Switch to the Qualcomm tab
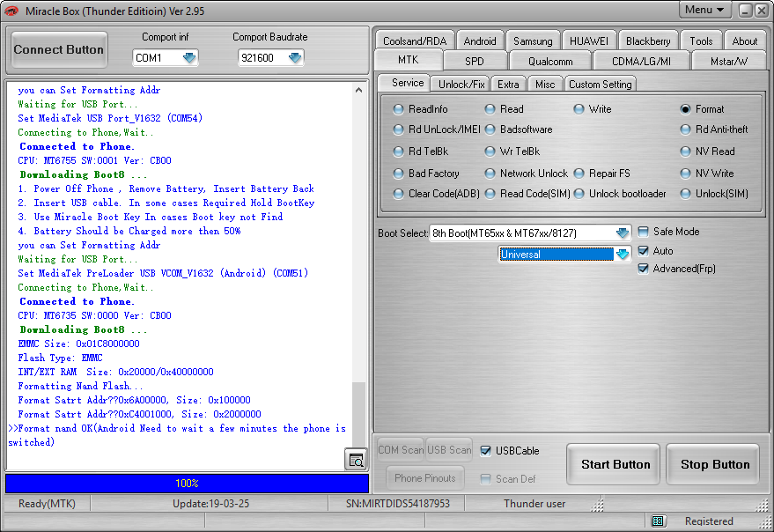Image resolution: width=774 pixels, height=532 pixels. [550, 62]
